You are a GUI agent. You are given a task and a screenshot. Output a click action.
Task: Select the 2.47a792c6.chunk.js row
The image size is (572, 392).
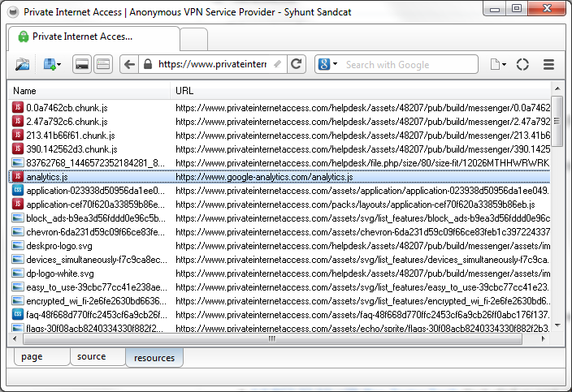coord(279,122)
